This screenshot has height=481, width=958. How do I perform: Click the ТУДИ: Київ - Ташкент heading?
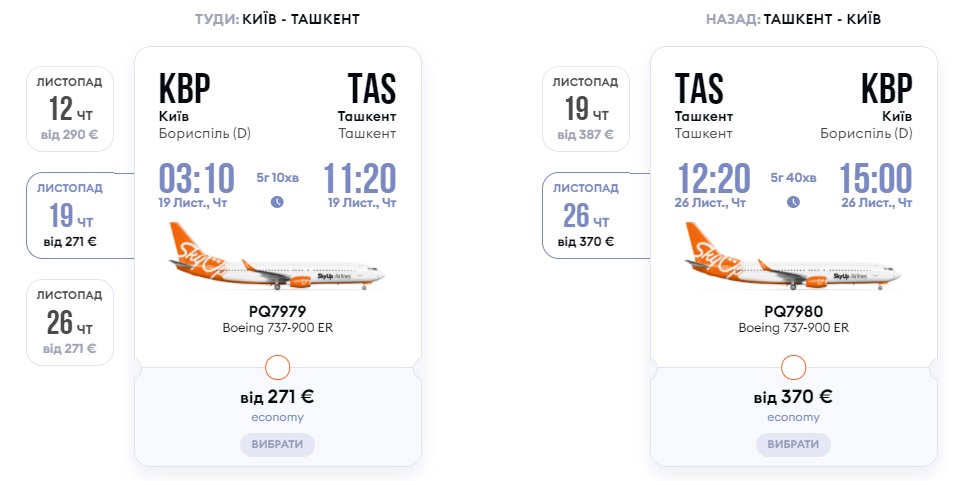tap(277, 19)
